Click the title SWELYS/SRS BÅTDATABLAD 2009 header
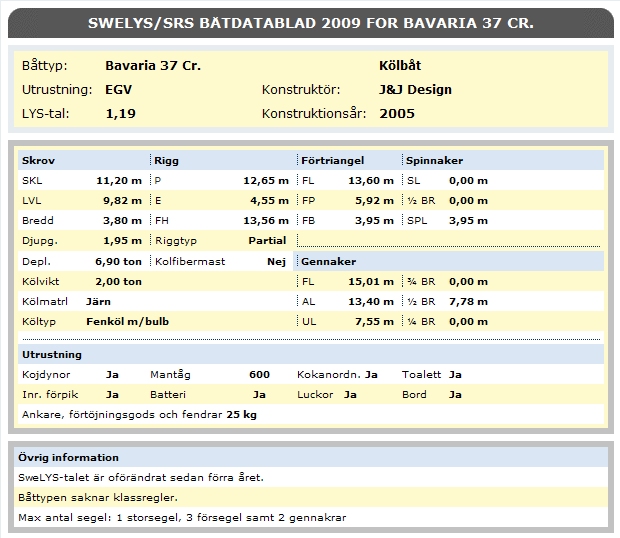This screenshot has width=620, height=538. (x=311, y=23)
